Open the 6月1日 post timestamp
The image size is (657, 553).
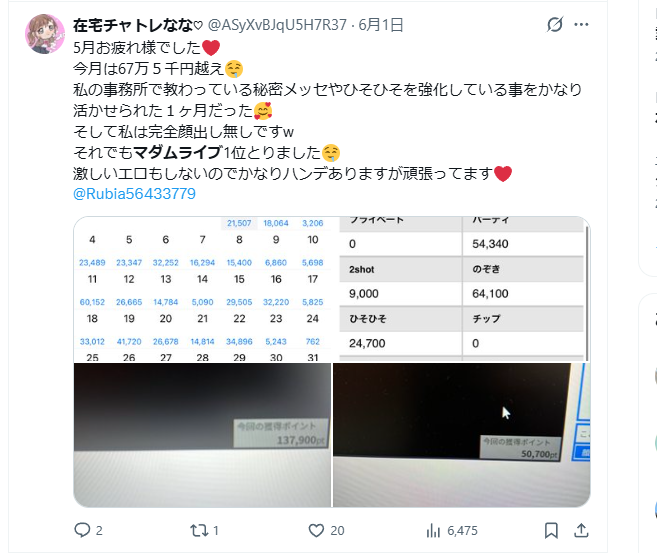380,25
